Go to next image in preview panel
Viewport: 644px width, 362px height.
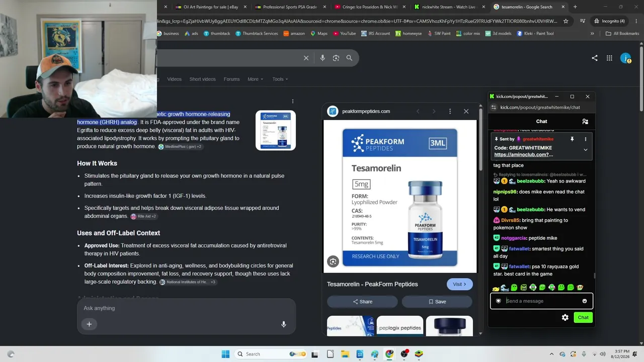click(434, 111)
